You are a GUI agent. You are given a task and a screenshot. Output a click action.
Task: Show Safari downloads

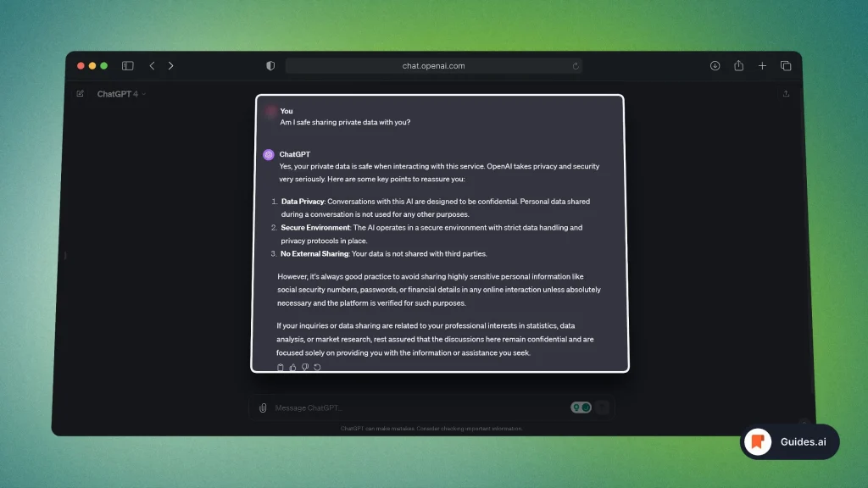pos(715,66)
